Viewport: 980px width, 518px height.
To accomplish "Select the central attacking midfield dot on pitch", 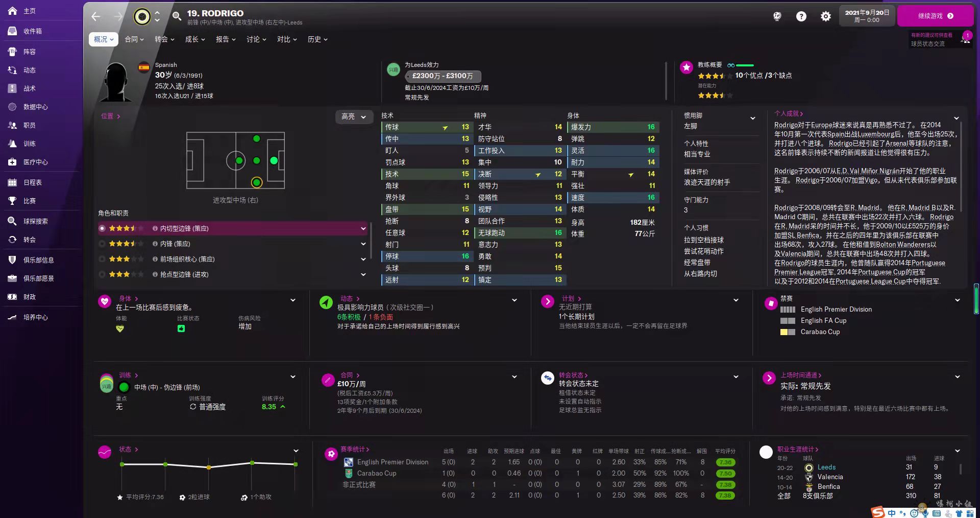I will click(x=256, y=160).
